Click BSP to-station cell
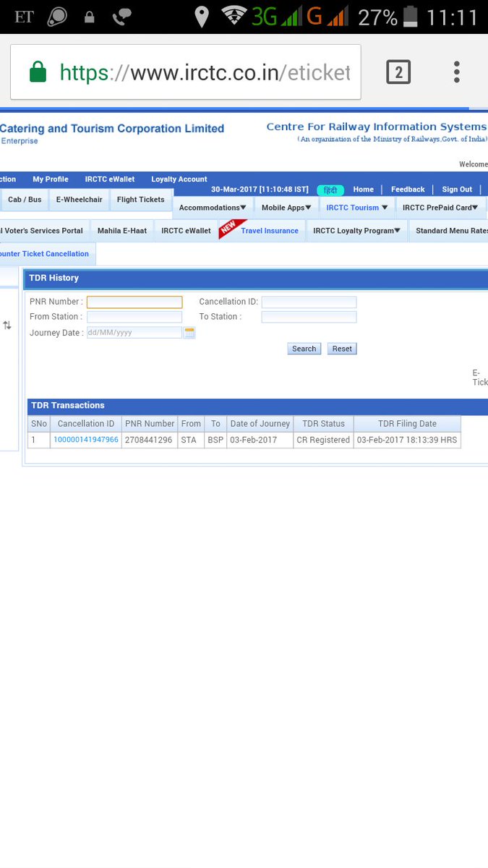Screen dimensions: 488x868 coord(215,440)
